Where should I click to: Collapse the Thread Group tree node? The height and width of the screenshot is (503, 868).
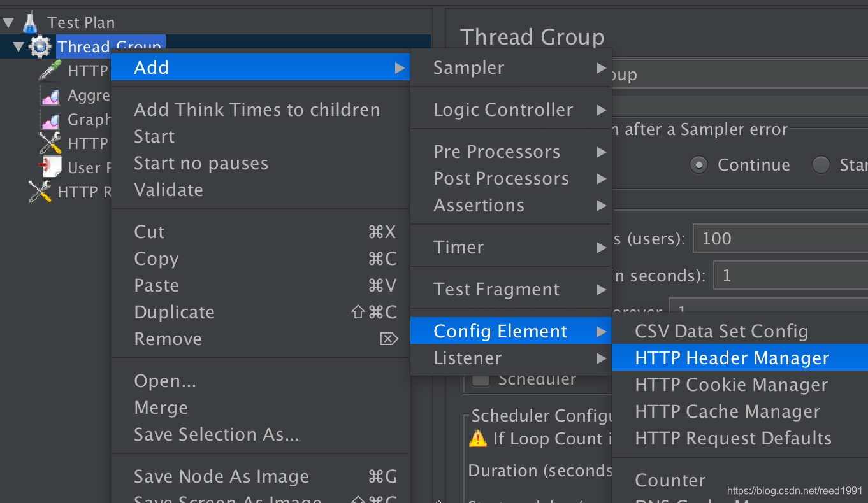tap(18, 47)
